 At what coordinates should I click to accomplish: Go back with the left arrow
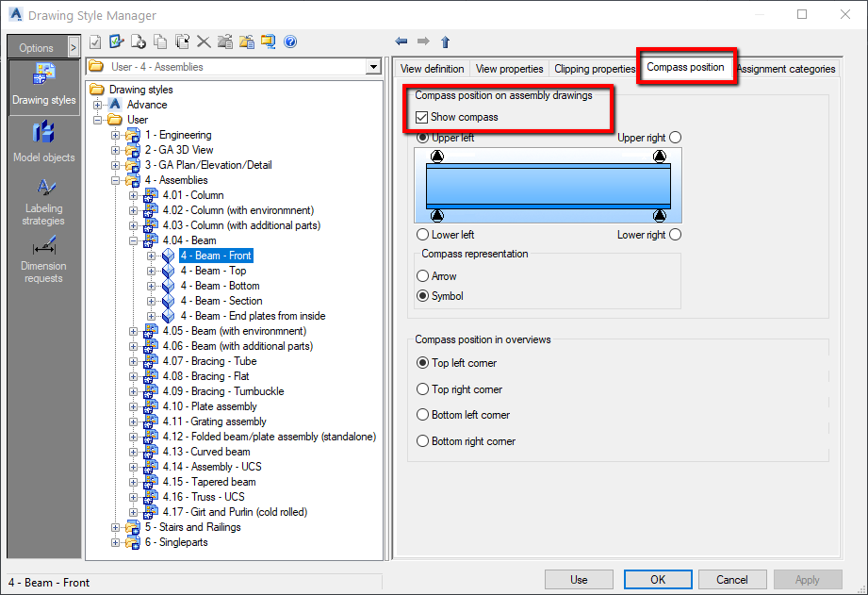pos(401,41)
